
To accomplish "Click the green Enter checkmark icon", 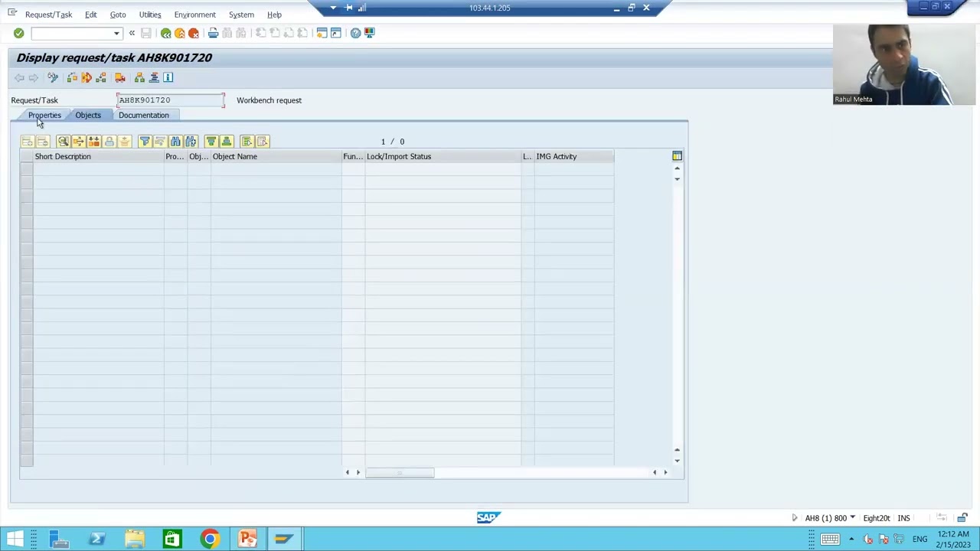I will point(18,33).
